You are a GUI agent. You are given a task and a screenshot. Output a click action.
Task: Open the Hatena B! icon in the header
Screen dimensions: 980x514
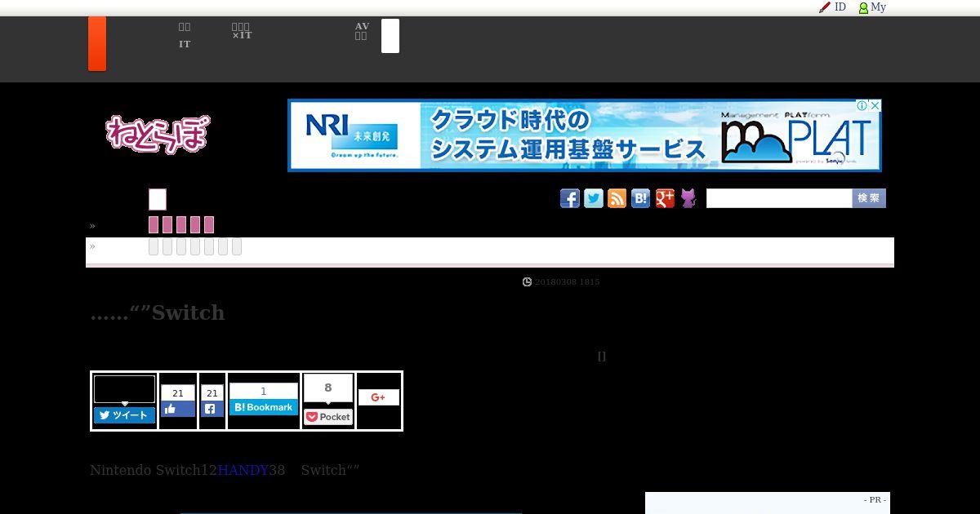pyautogui.click(x=641, y=198)
